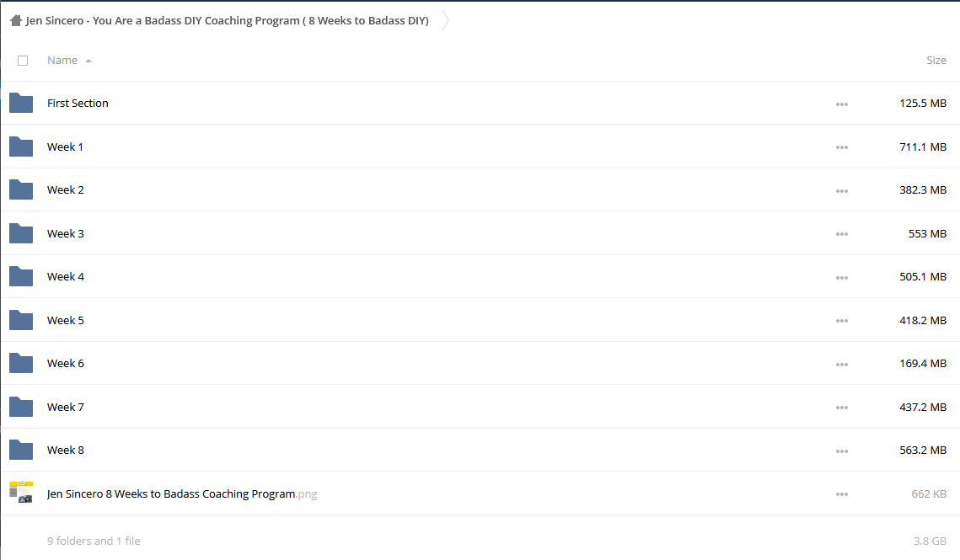Open the Week 6 folder name
Screen dimensions: 960x560
click(66, 364)
